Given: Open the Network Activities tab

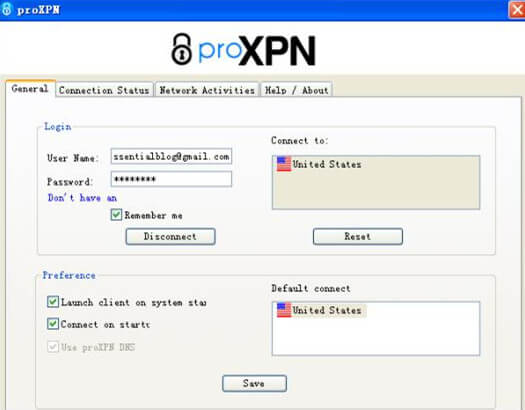Looking at the screenshot, I should pyautogui.click(x=207, y=90).
